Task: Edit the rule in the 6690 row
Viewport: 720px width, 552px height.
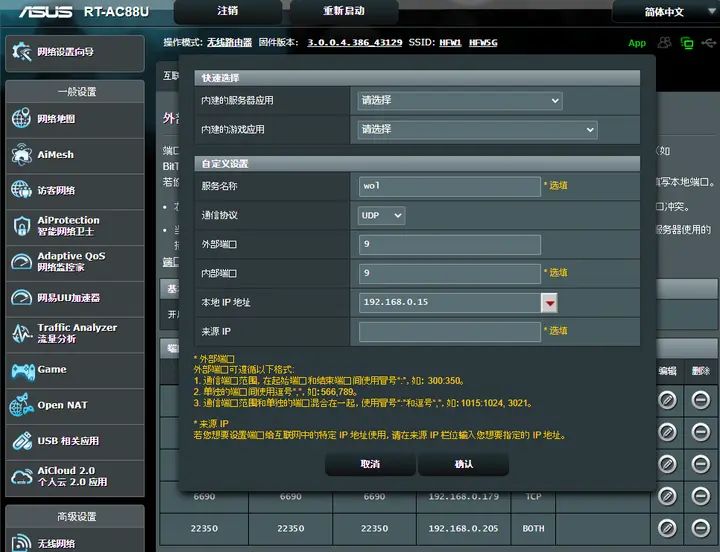Action: click(x=667, y=496)
